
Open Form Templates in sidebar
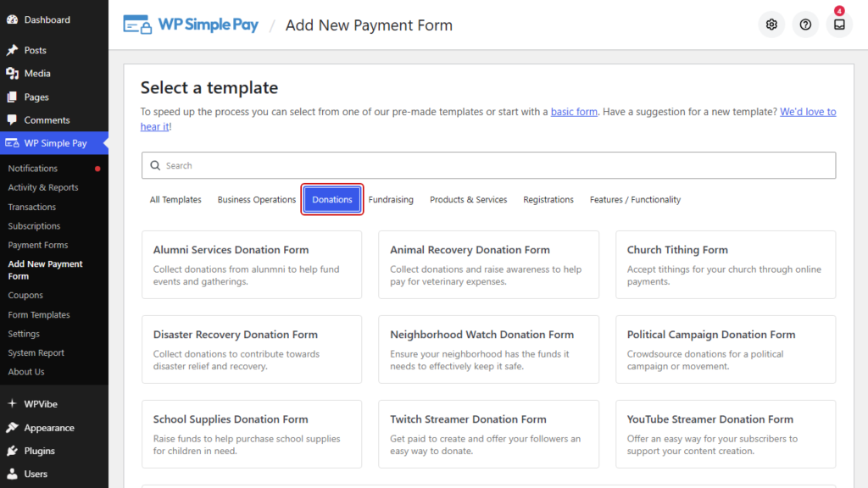(39, 315)
